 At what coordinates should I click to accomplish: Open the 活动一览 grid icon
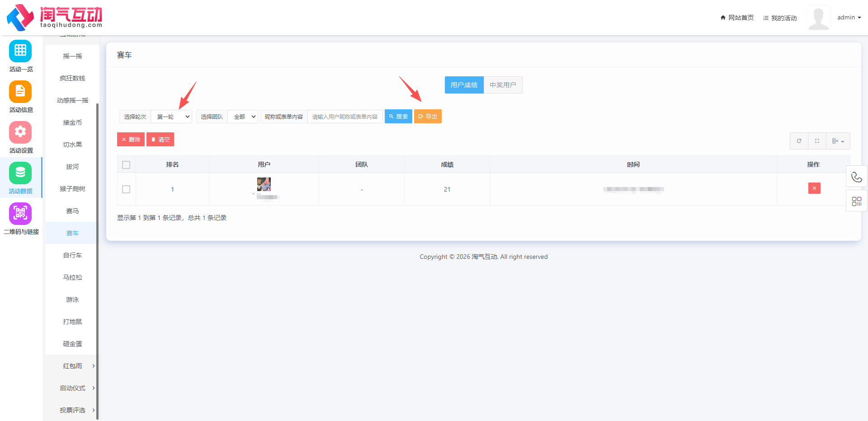pyautogui.click(x=20, y=51)
